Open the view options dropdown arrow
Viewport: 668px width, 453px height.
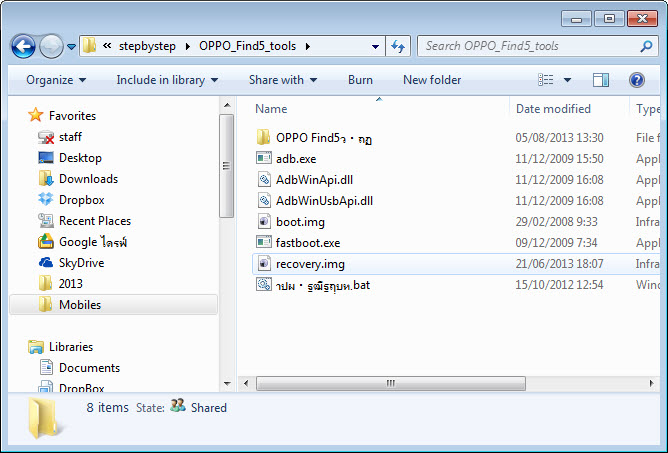(x=567, y=80)
